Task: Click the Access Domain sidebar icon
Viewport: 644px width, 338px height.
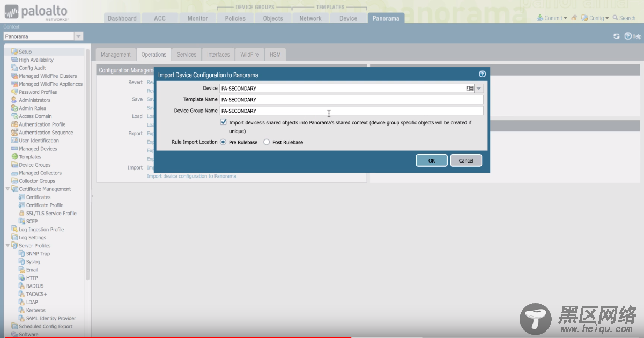Action: point(14,116)
